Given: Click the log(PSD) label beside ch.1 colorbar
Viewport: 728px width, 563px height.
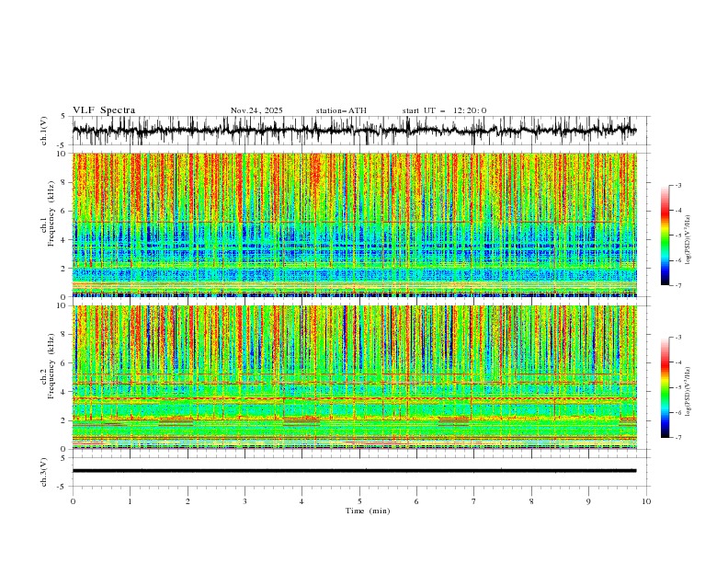Looking at the screenshot, I should [688, 240].
